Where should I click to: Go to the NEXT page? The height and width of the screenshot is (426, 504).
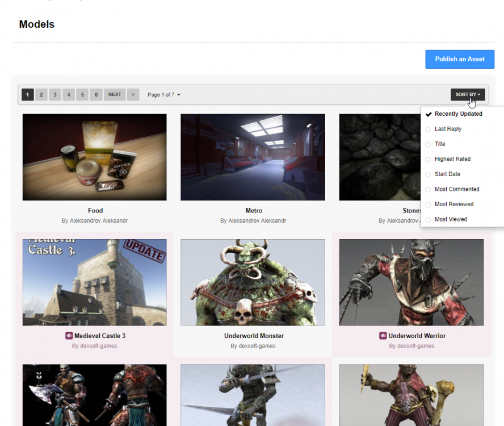tap(115, 94)
